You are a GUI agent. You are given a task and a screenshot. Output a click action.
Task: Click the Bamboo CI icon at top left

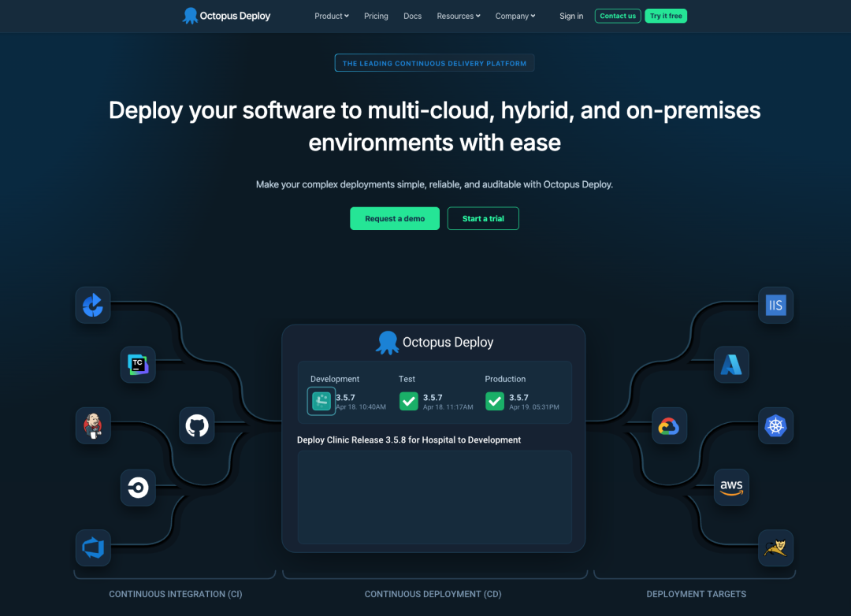93,305
